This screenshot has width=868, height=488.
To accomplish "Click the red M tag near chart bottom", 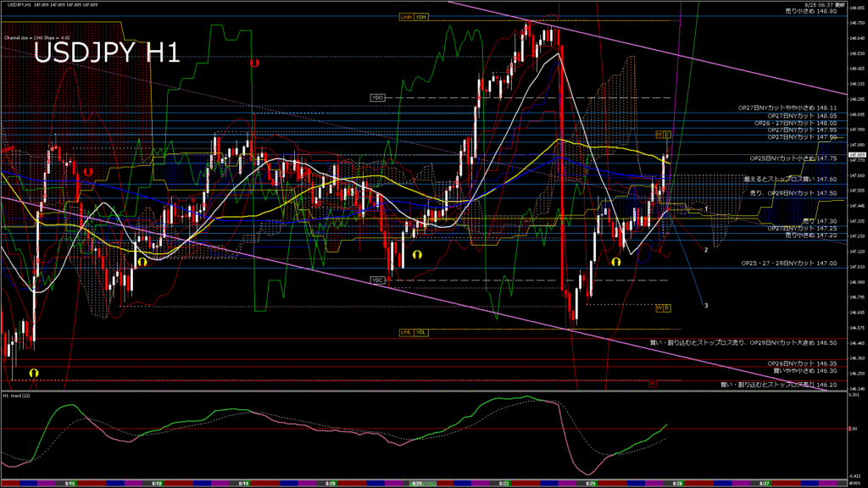I will pyautogui.click(x=653, y=384).
